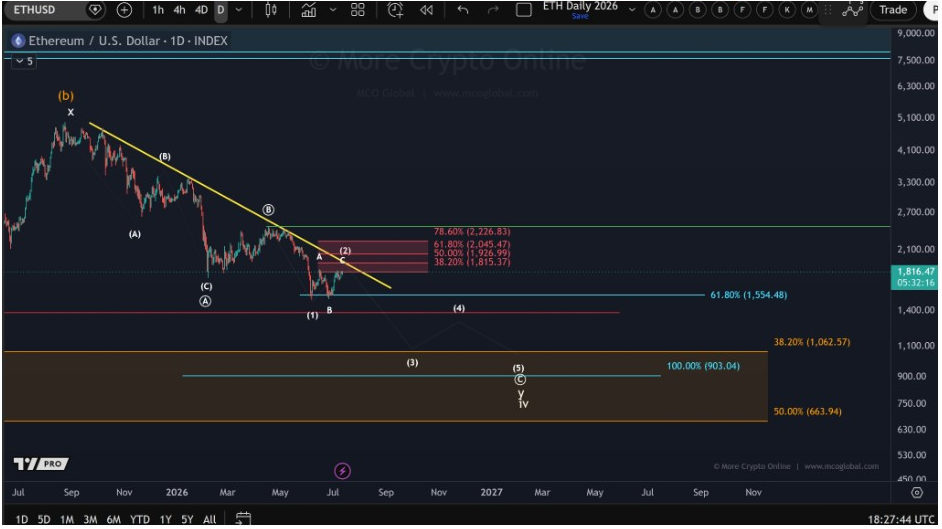The image size is (942, 529).
Task: Choose the 5Y date range
Action: pos(187,519)
